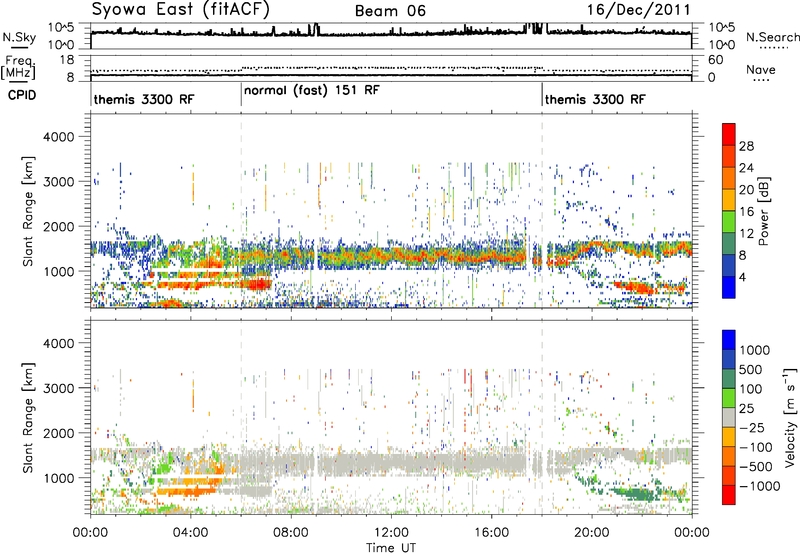Click the '16:00' time axis tick label
Viewport: 800px width, 554px height.
[491, 533]
